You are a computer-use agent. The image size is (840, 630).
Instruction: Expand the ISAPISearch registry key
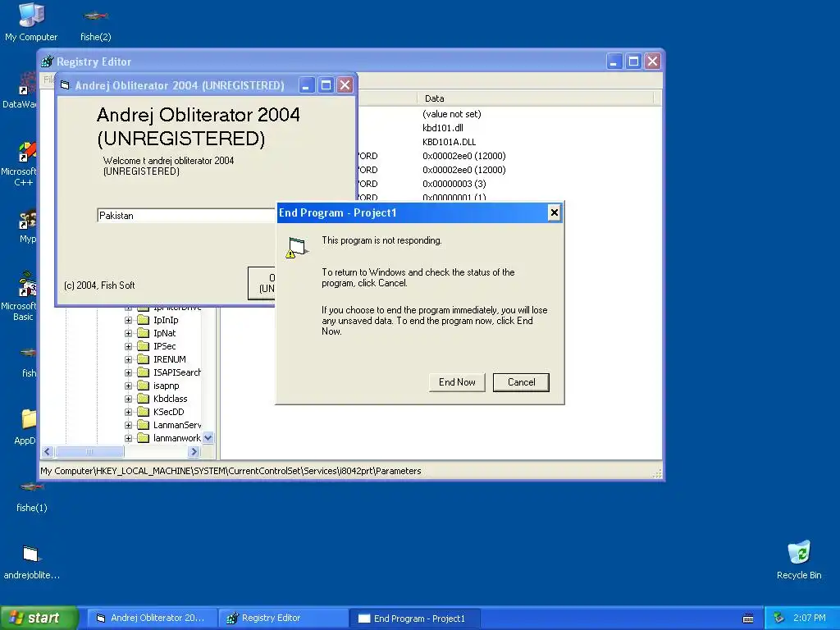coord(128,372)
